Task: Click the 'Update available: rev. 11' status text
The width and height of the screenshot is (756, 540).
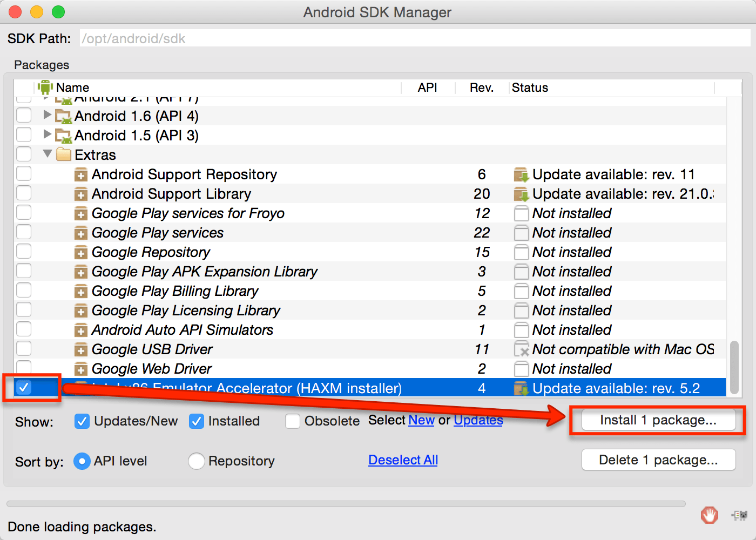Action: 613,174
